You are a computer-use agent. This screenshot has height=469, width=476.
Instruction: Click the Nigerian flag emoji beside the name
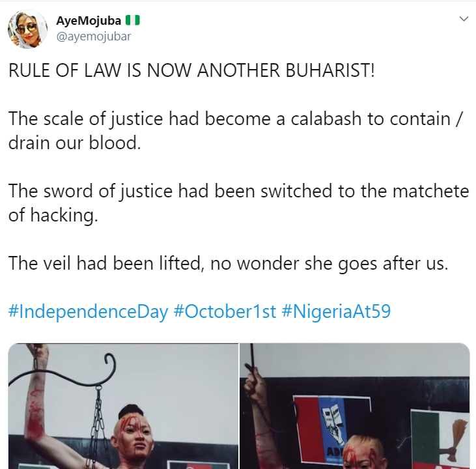pos(133,20)
